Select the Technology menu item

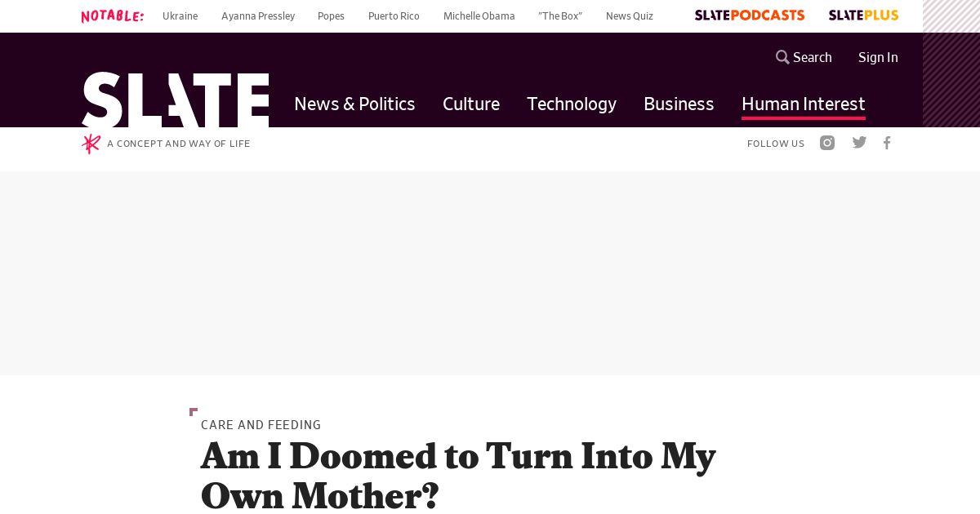click(x=572, y=104)
